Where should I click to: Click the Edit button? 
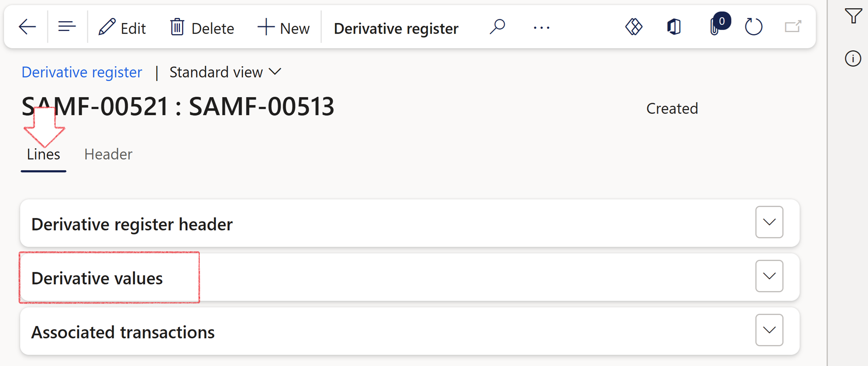pyautogui.click(x=122, y=28)
